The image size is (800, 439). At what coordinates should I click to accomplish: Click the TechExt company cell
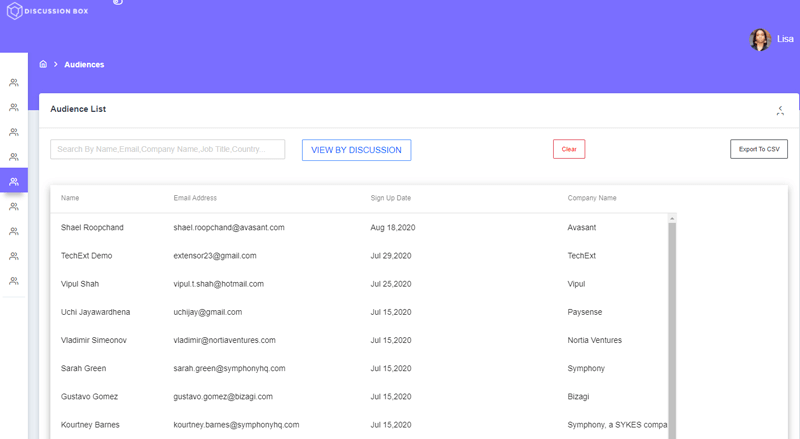(581, 256)
